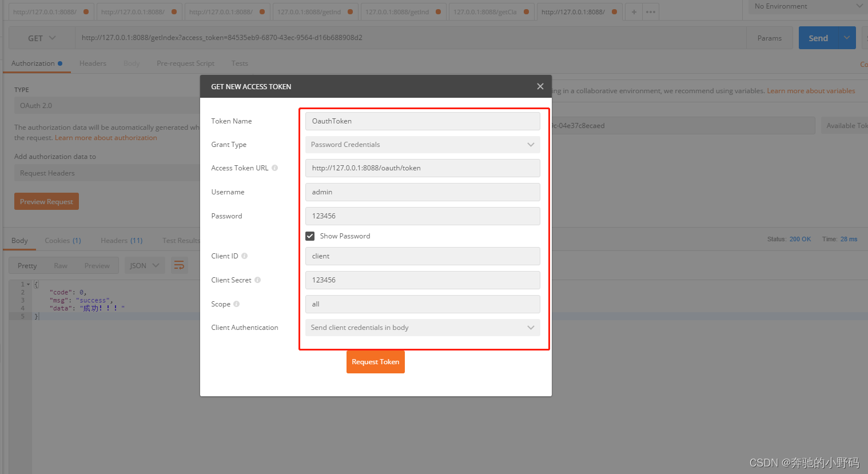
Task: Open the Grant Type dropdown
Action: click(x=531, y=145)
